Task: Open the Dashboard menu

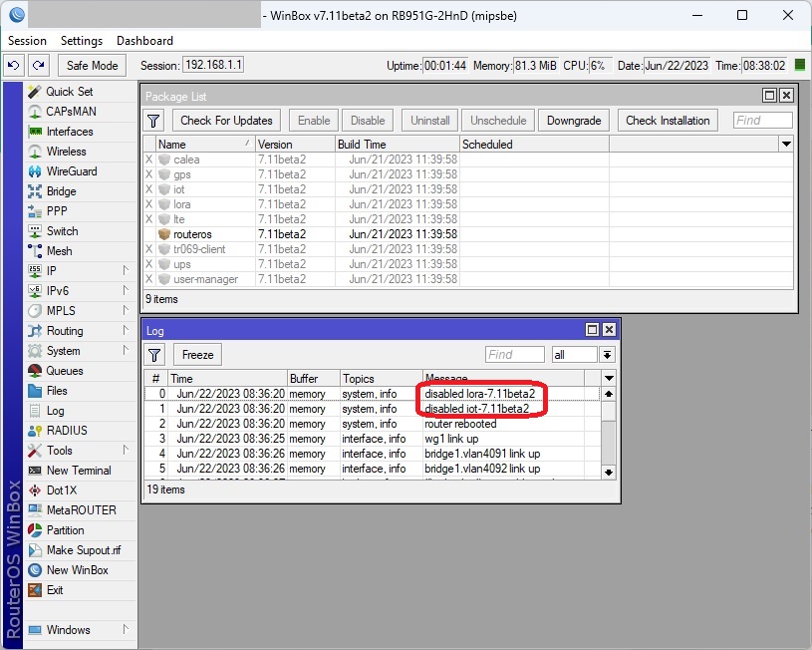Action: (144, 41)
